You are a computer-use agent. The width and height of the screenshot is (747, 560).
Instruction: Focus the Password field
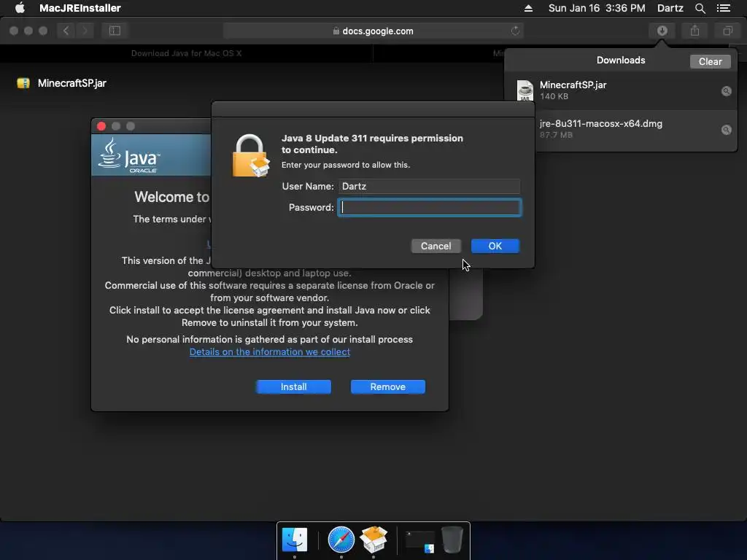tap(429, 208)
